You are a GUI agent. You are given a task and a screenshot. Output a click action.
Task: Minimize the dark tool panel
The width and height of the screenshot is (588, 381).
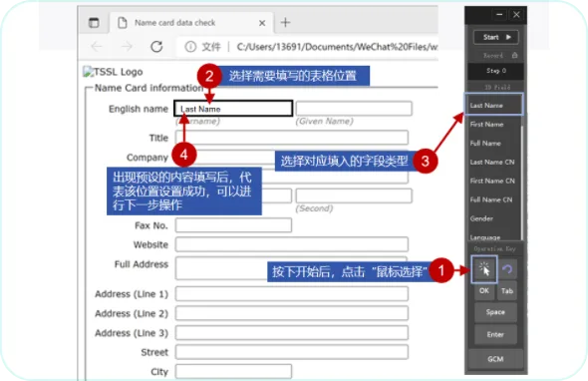click(x=499, y=15)
